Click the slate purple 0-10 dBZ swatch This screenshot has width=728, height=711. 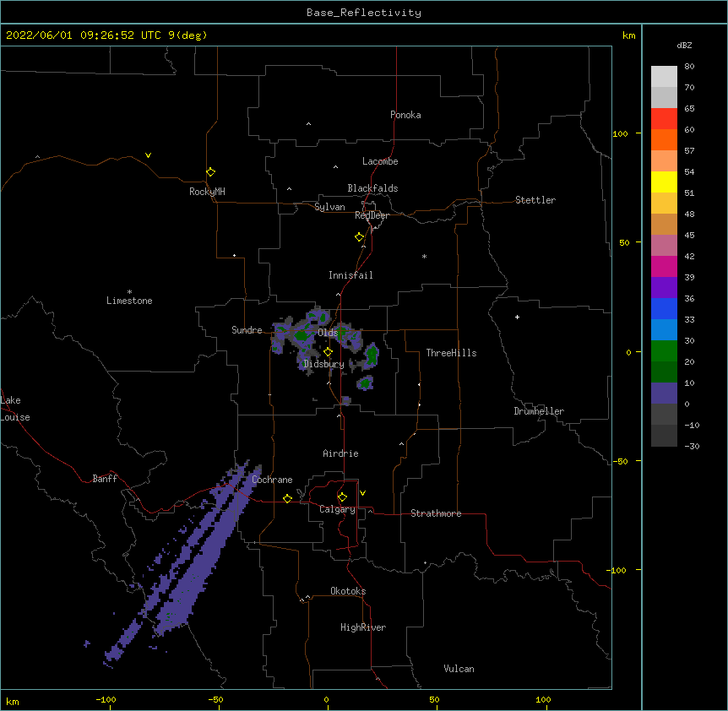click(x=664, y=393)
